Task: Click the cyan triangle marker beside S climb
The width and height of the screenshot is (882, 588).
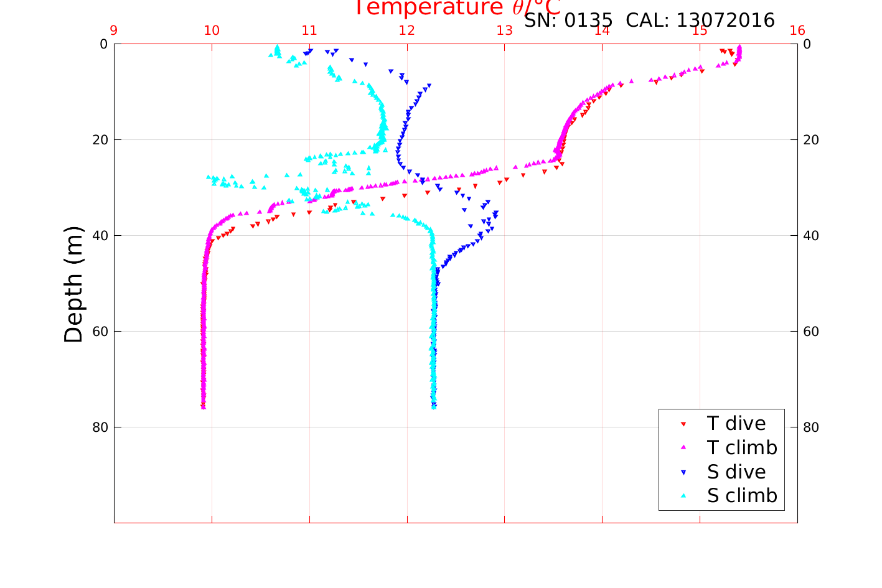Action: [x=683, y=496]
